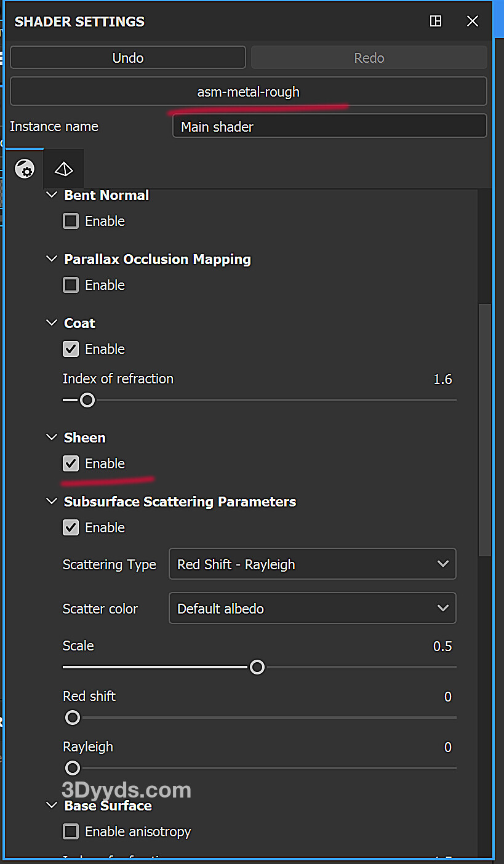Edit the Instance name field
This screenshot has height=864, width=504.
pyautogui.click(x=329, y=127)
